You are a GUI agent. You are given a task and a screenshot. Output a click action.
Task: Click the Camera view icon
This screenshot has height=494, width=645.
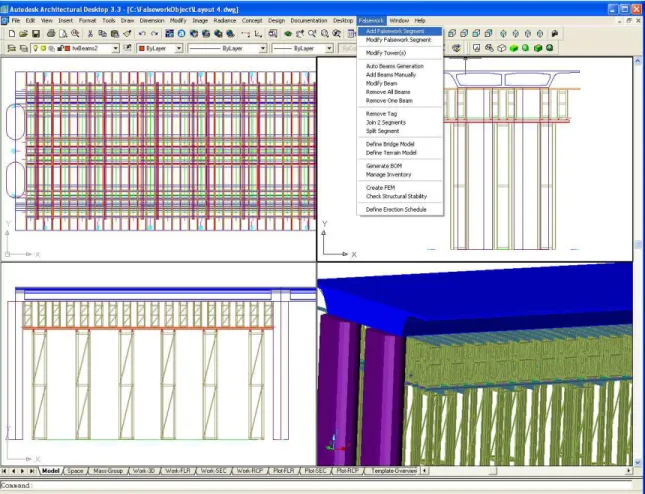tap(555, 34)
